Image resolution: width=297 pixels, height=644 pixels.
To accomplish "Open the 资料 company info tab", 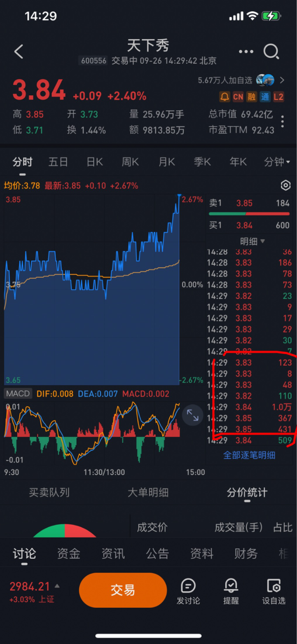I will point(202,554).
